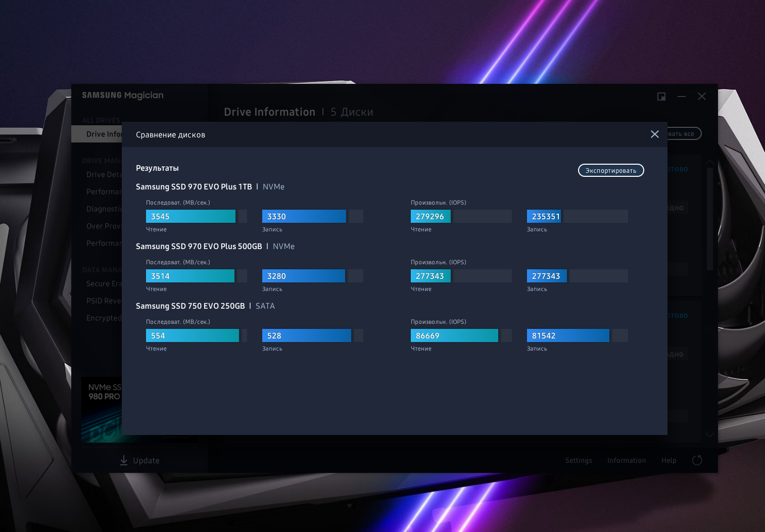Select the Samsung SSD 750 EVO 250GB heading
Image resolution: width=765 pixels, height=532 pixels.
point(190,306)
